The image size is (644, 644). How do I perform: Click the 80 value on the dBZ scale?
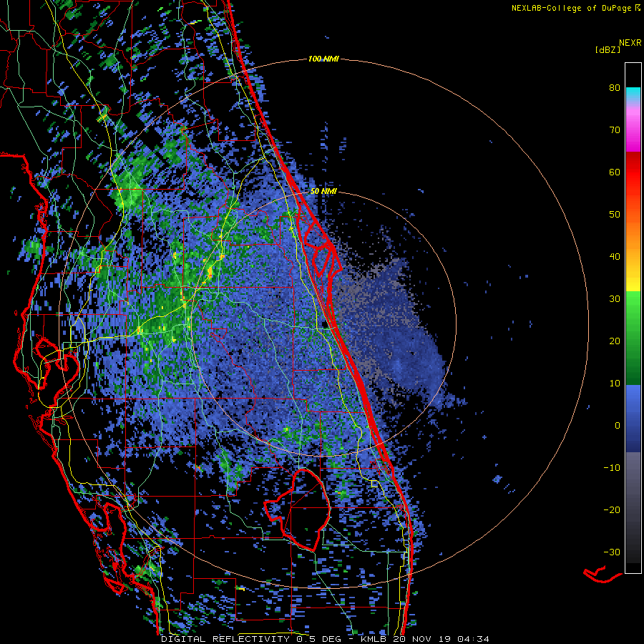click(x=615, y=88)
